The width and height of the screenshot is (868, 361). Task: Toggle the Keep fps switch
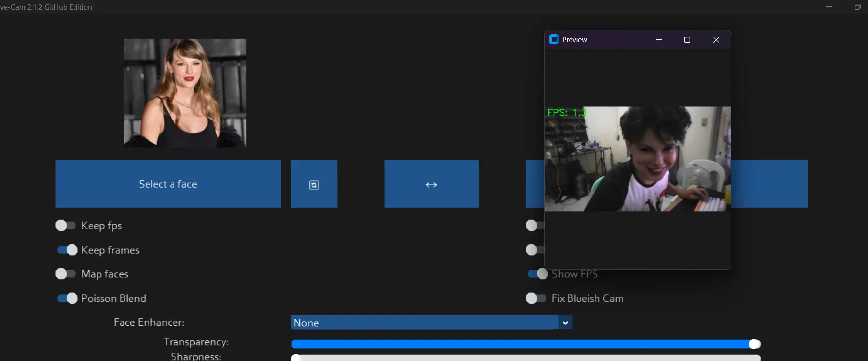pos(66,225)
